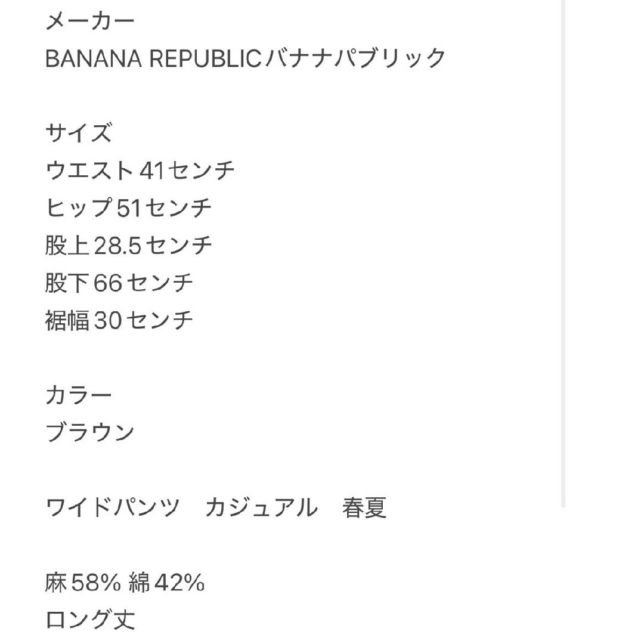The width and height of the screenshot is (644, 644).
Task: Click the ブラウン color value text
Action: point(90,432)
